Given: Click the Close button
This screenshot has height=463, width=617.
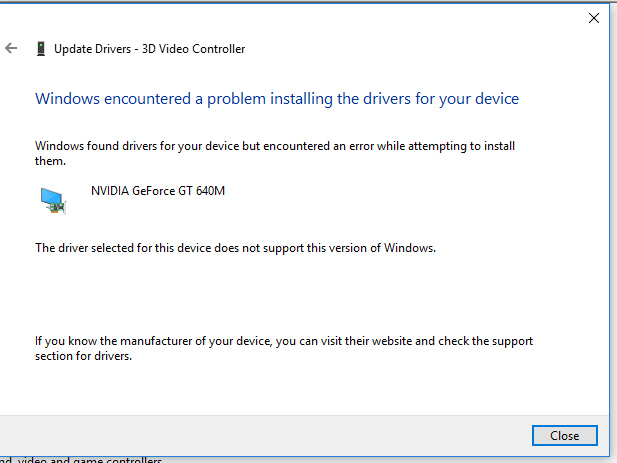Looking at the screenshot, I should click(565, 435).
